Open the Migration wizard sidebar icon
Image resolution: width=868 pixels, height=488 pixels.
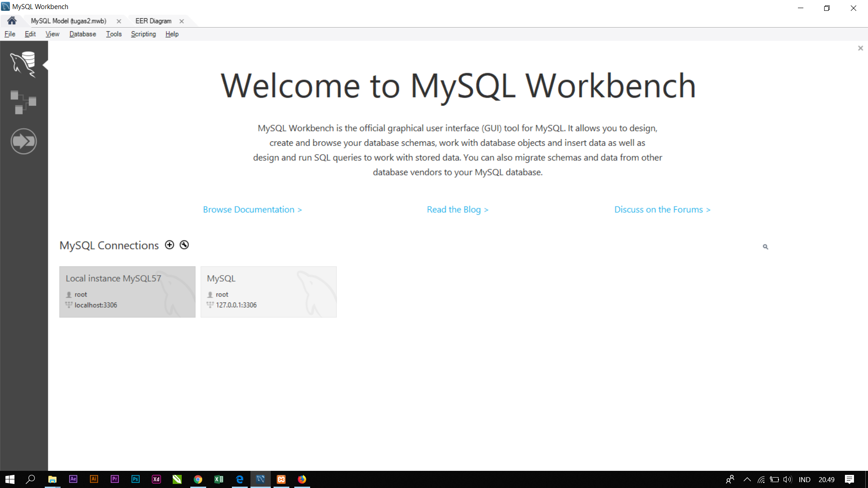click(x=24, y=141)
